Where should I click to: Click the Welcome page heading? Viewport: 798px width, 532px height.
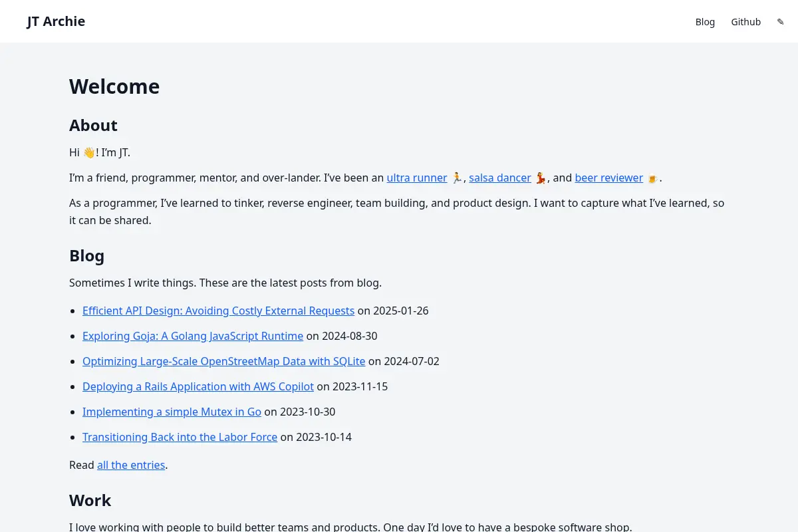114,86
